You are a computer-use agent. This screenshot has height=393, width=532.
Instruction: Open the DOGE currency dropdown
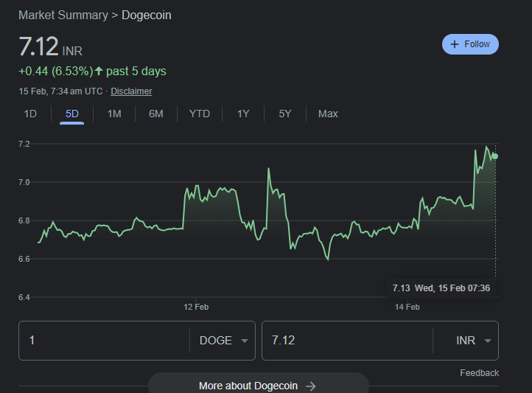(x=224, y=341)
